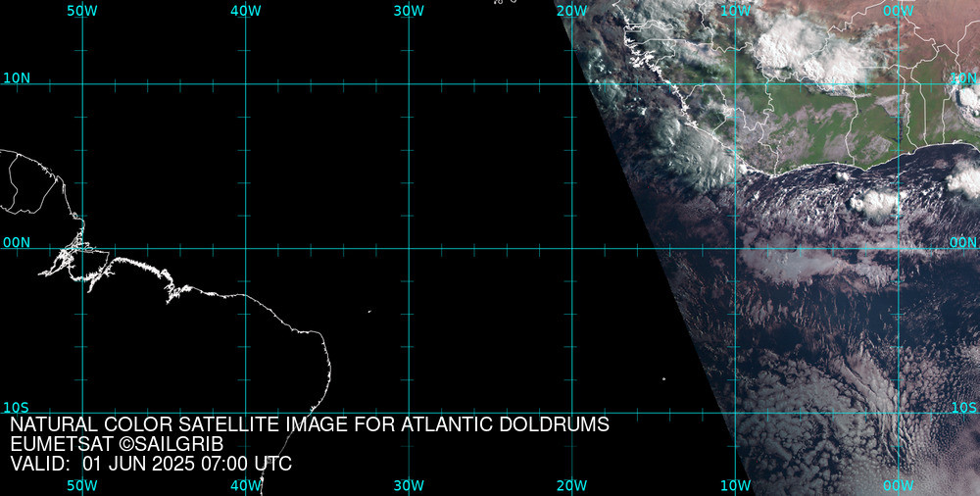This screenshot has width=980, height=496.
Task: Click the 40W longitude label along the top edge
Action: (246, 11)
